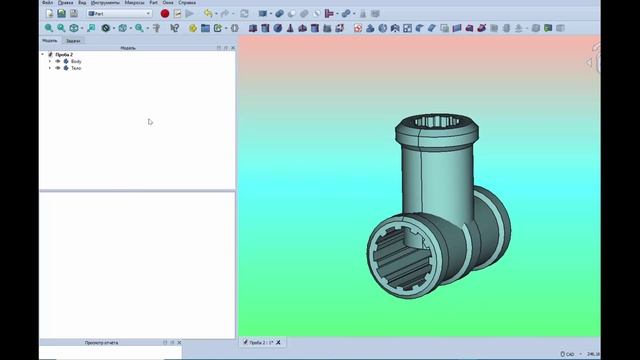Open the Join features dropdown arrow

(x=337, y=13)
